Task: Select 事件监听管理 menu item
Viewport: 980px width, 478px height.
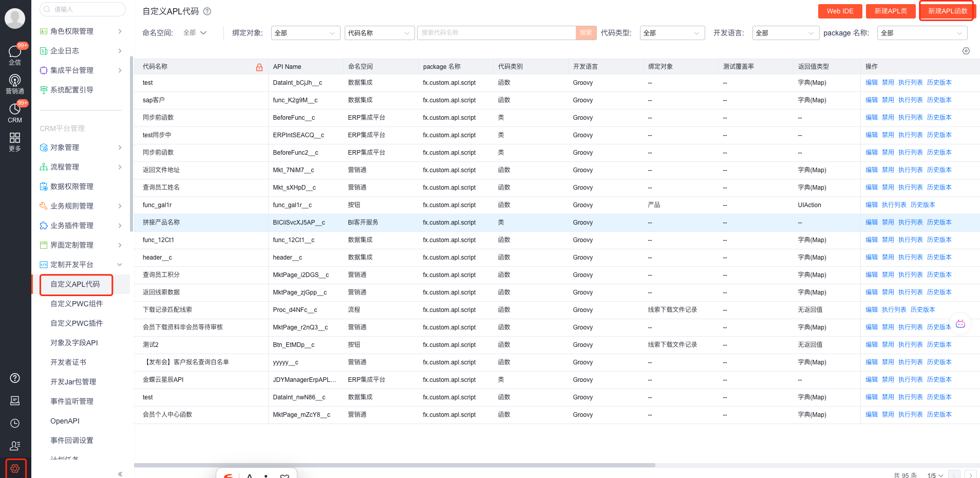Action: coord(72,401)
